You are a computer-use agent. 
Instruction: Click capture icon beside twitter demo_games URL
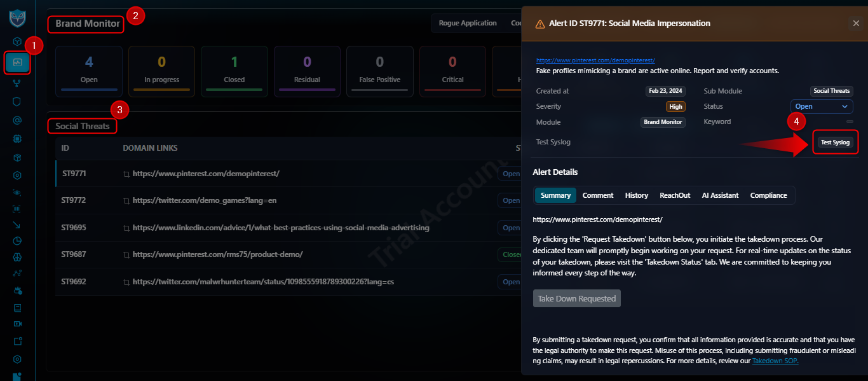click(x=126, y=201)
